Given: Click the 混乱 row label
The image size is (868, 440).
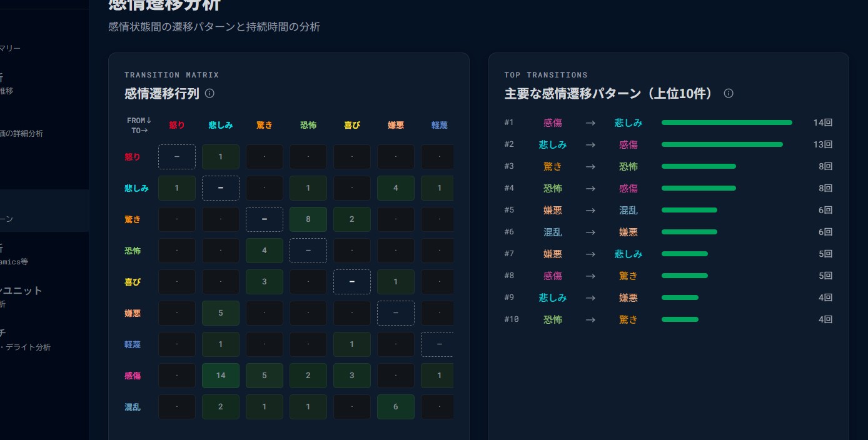Looking at the screenshot, I should pyautogui.click(x=133, y=407).
